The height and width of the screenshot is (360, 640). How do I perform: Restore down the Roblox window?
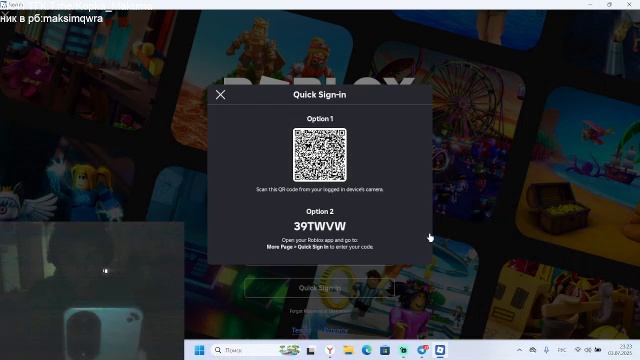tap(609, 4)
